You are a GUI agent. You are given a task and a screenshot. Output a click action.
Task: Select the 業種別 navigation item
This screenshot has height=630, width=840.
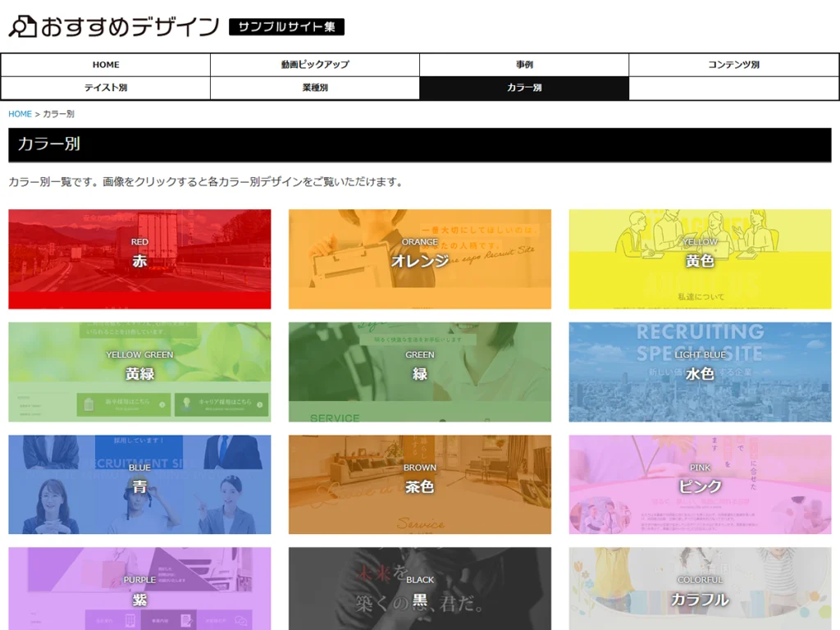[315, 88]
